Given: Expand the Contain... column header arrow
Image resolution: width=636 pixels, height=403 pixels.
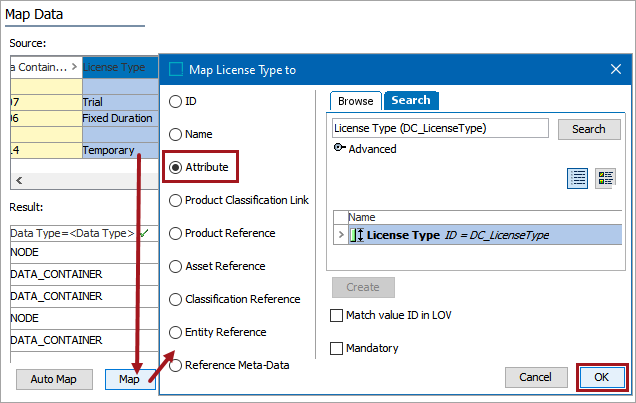Looking at the screenshot, I should (x=74, y=66).
